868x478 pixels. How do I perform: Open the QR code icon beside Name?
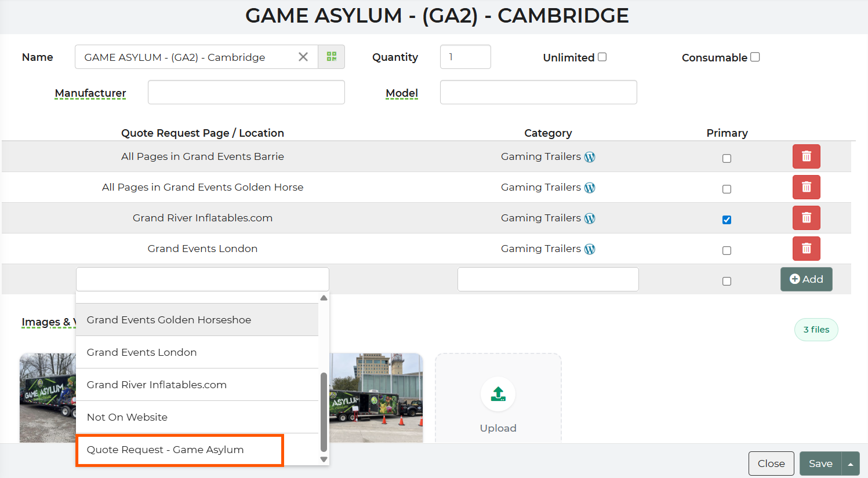(x=332, y=57)
